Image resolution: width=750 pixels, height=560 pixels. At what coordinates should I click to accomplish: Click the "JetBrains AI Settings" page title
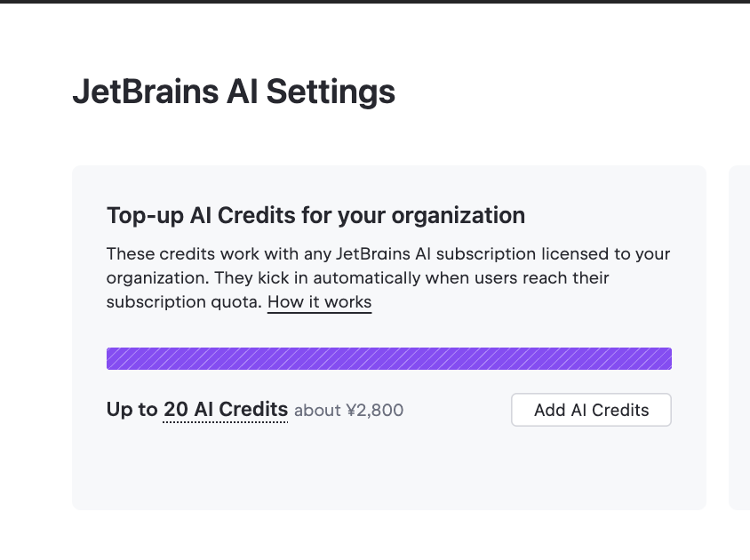click(x=234, y=92)
